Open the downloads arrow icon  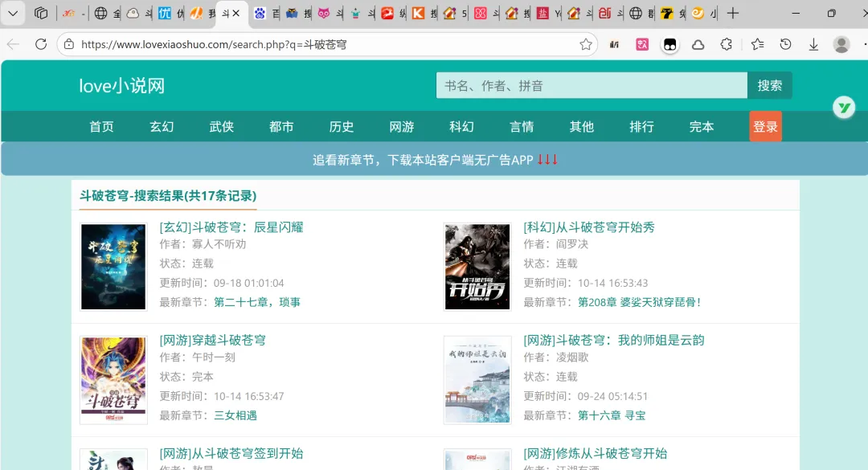coord(813,44)
